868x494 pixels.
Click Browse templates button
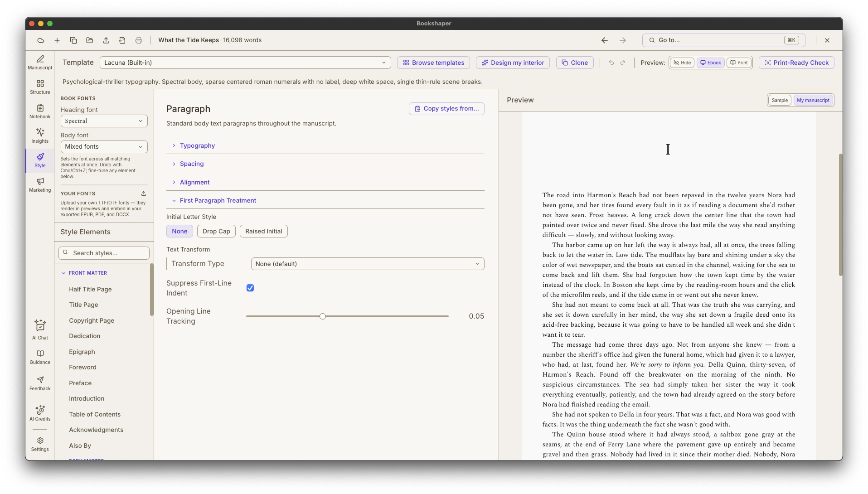(x=433, y=63)
